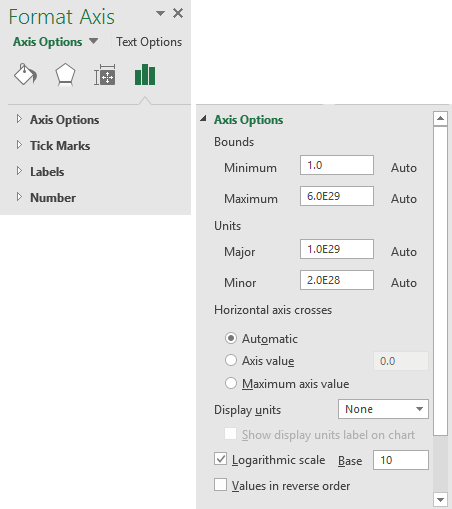Click the scroll down arrow
Viewport: 452px width, 509px height.
pyautogui.click(x=440, y=500)
